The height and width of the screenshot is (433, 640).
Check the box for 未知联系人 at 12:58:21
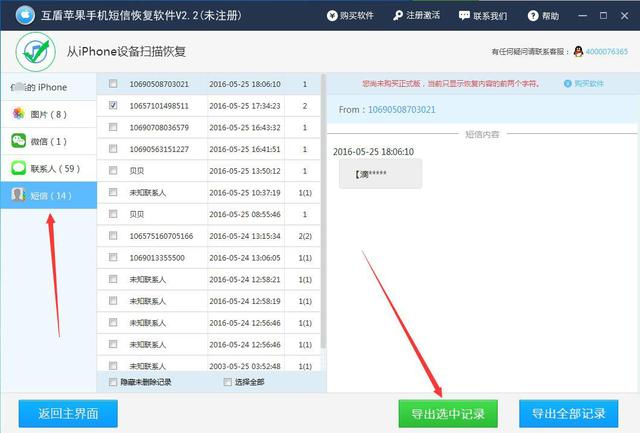click(113, 279)
